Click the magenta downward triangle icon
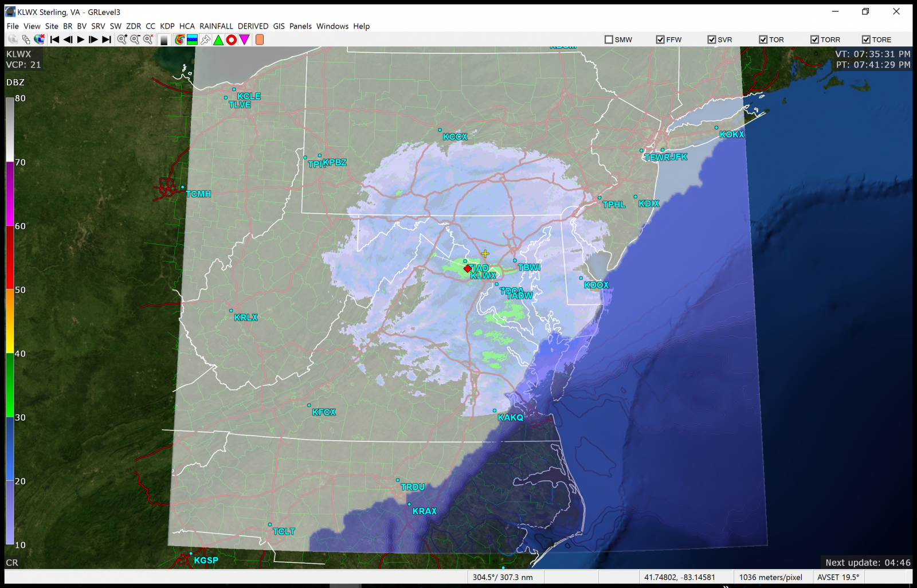 point(245,40)
